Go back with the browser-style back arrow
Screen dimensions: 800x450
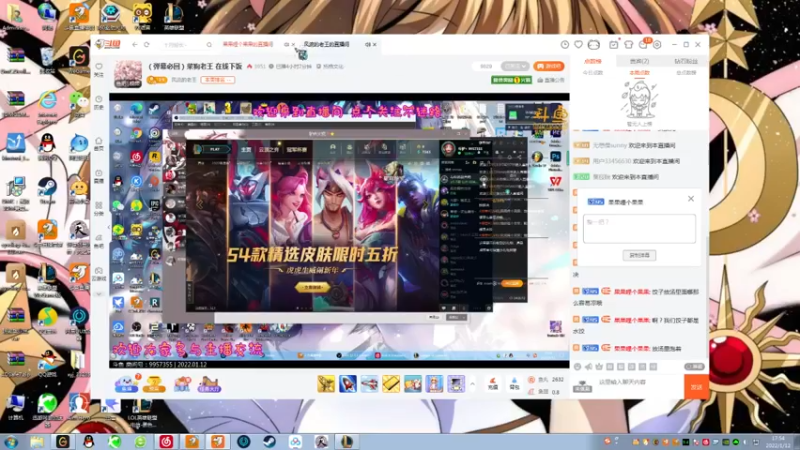pyautogui.click(x=135, y=45)
